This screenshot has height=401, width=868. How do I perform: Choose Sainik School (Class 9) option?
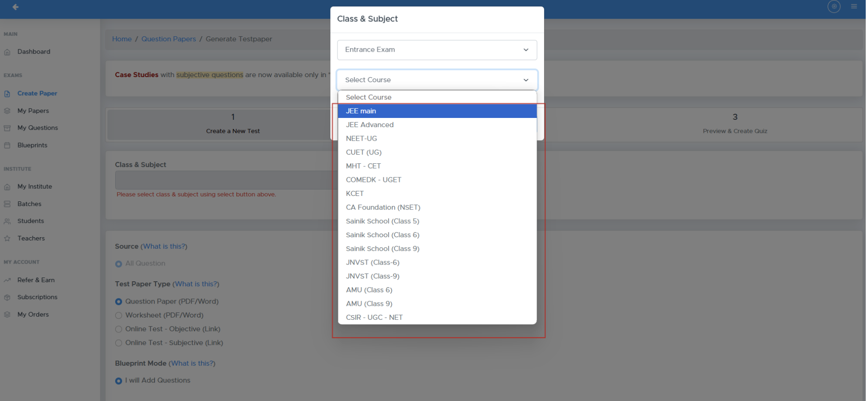(437, 249)
